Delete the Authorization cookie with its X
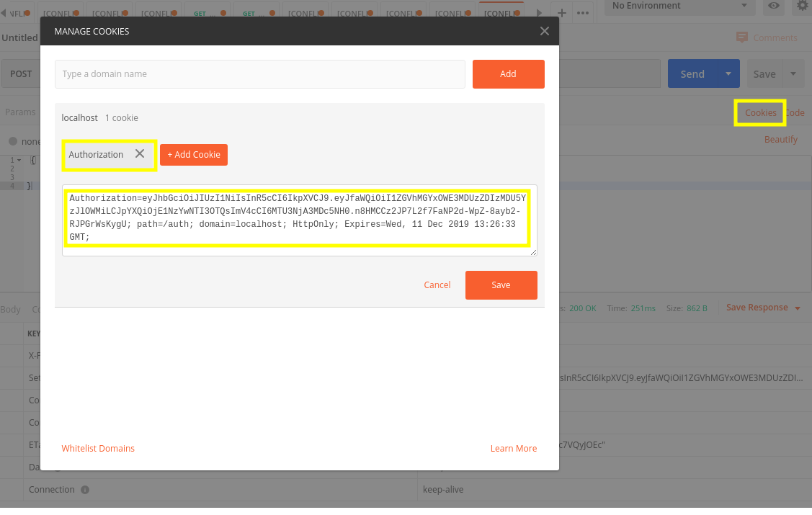 coord(140,153)
